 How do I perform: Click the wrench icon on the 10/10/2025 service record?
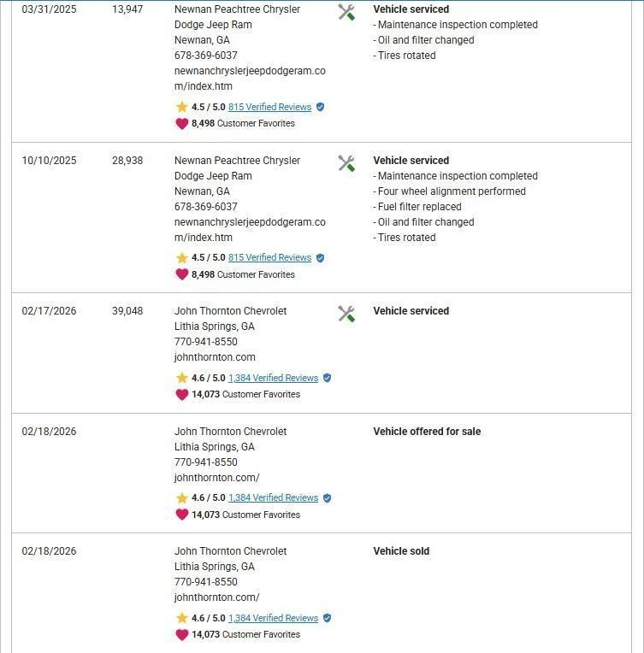(x=346, y=163)
